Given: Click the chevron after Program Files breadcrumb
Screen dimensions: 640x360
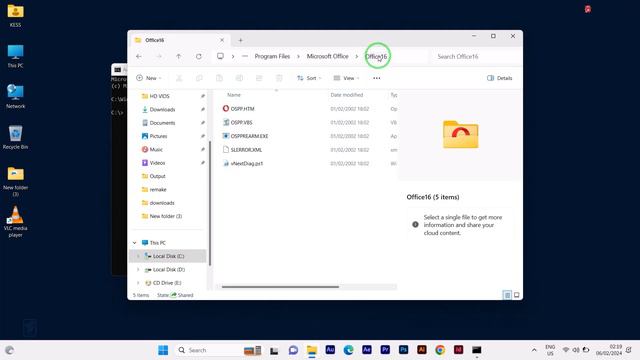Looking at the screenshot, I should point(298,56).
